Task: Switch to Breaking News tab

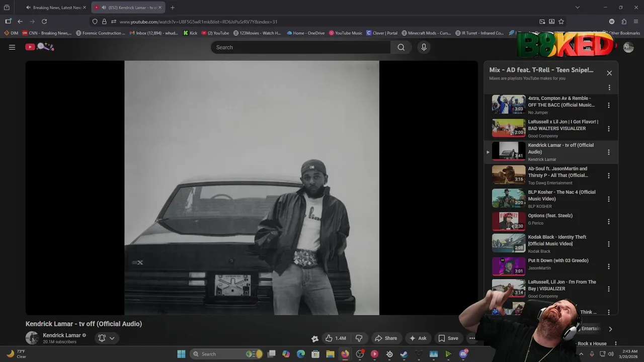Action: [56, 8]
